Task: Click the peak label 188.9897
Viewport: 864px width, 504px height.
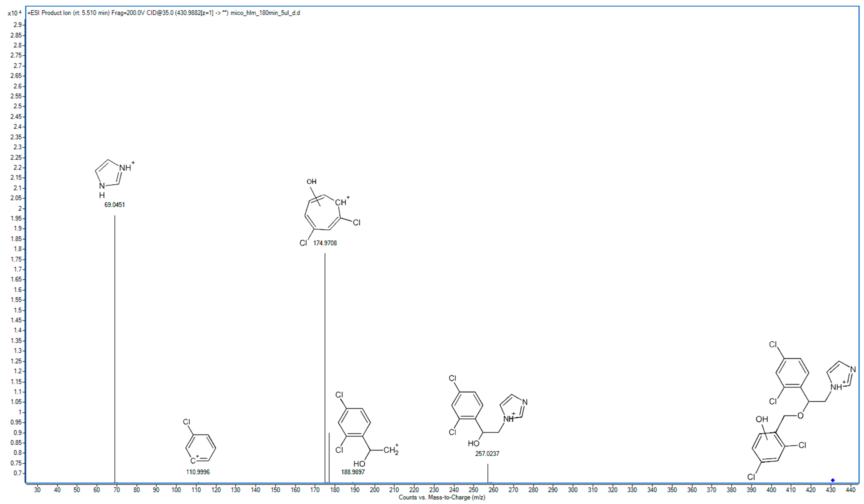Action: point(353,472)
